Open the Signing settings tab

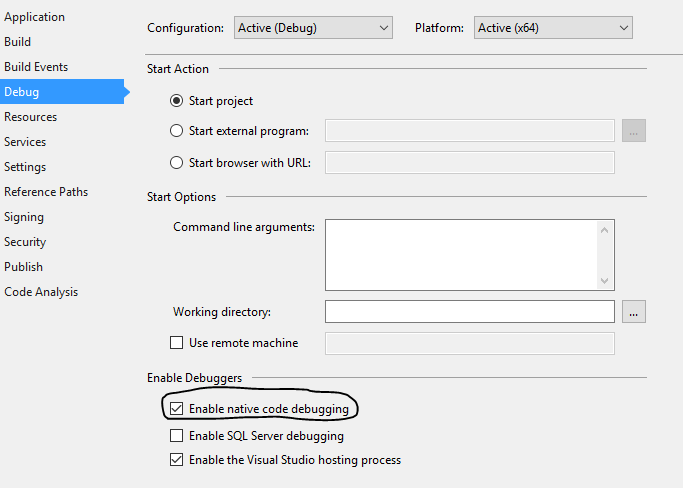point(24,217)
